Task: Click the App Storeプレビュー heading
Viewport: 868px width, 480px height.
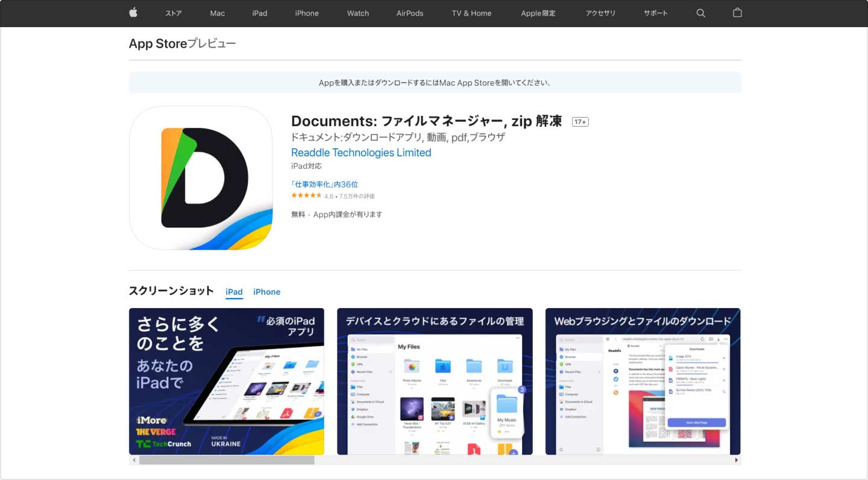Action: (x=182, y=43)
